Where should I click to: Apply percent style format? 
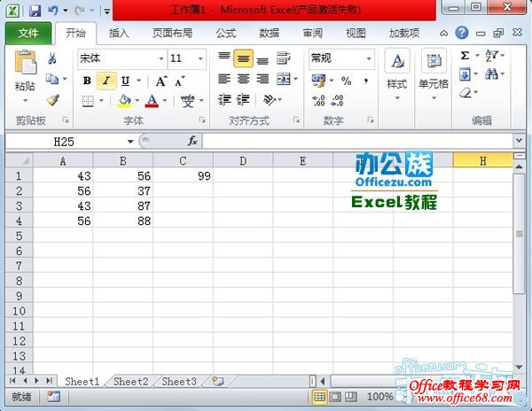point(346,81)
